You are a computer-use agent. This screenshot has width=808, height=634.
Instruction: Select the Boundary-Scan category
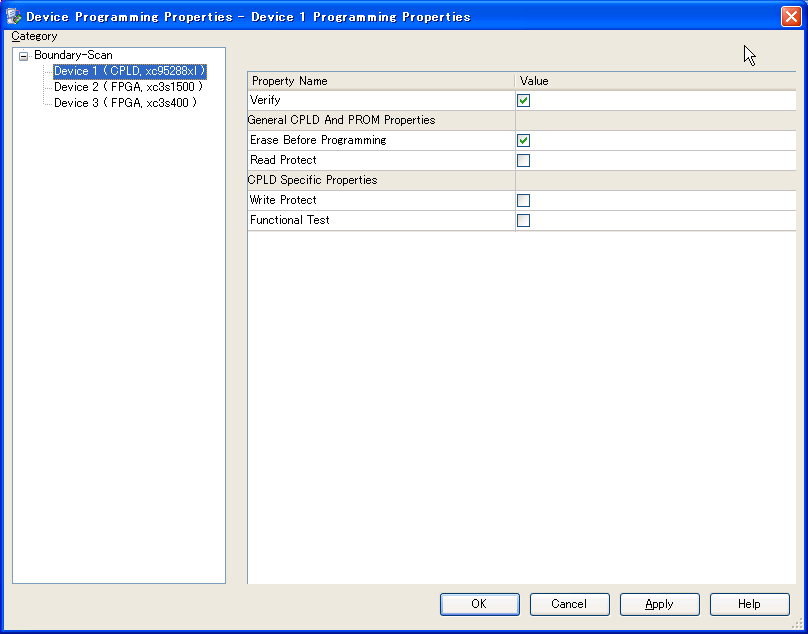[x=73, y=56]
